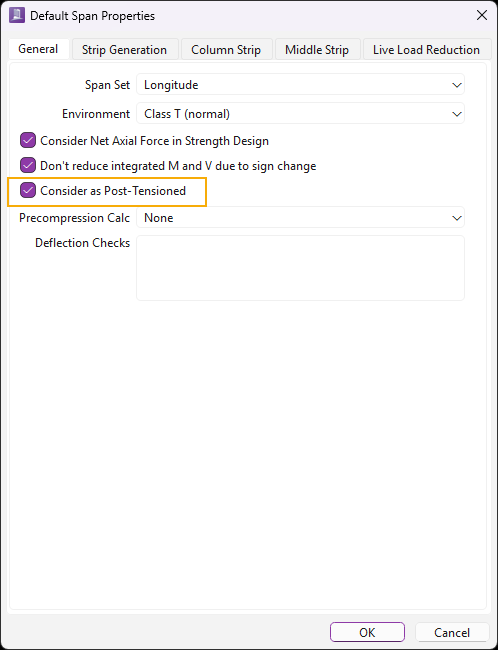Click inside the Deflection Checks list box

point(300,268)
